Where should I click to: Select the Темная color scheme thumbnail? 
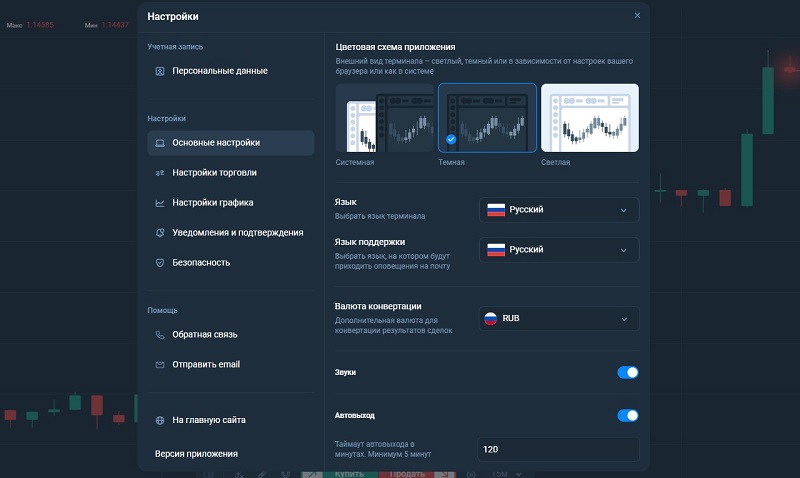tap(487, 118)
